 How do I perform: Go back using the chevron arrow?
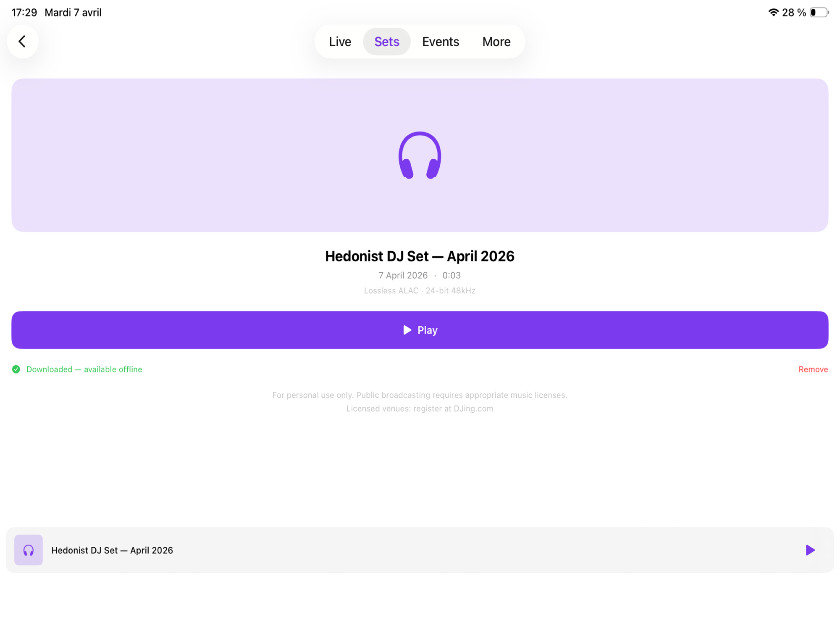[x=23, y=41]
